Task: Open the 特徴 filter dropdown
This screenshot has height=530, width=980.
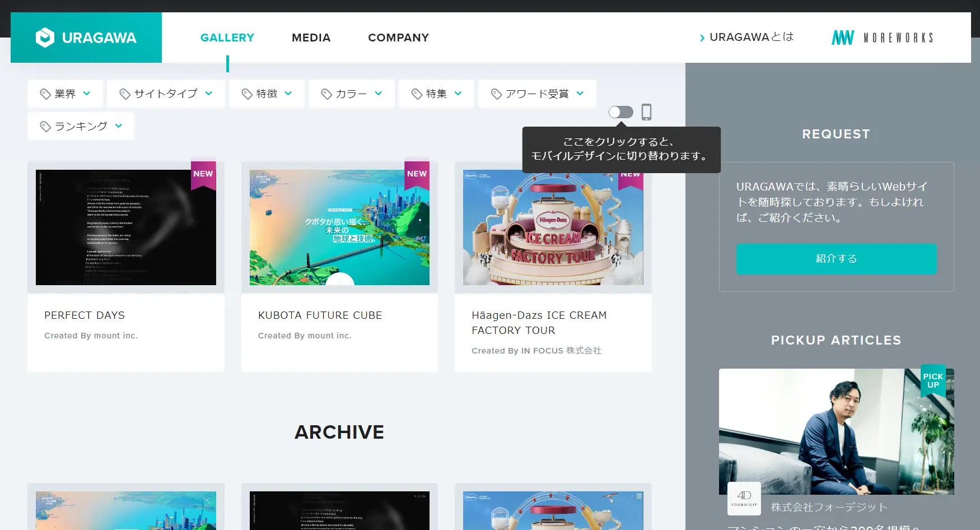Action: (267, 94)
